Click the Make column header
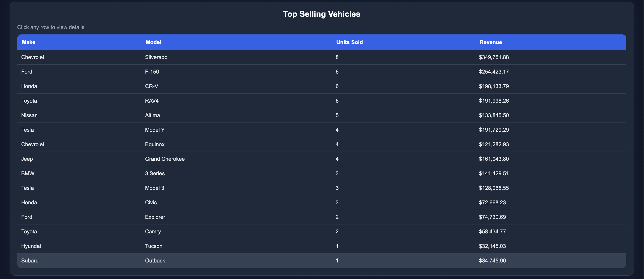644x279 pixels. pyautogui.click(x=28, y=42)
